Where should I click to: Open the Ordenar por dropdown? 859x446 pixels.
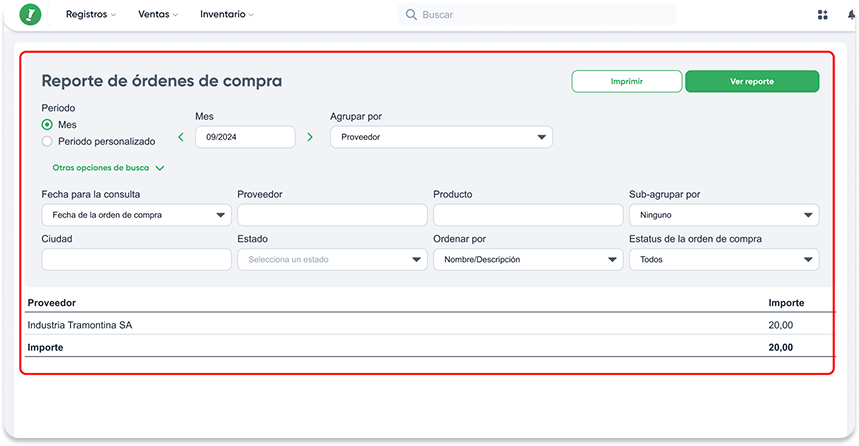pyautogui.click(x=528, y=259)
